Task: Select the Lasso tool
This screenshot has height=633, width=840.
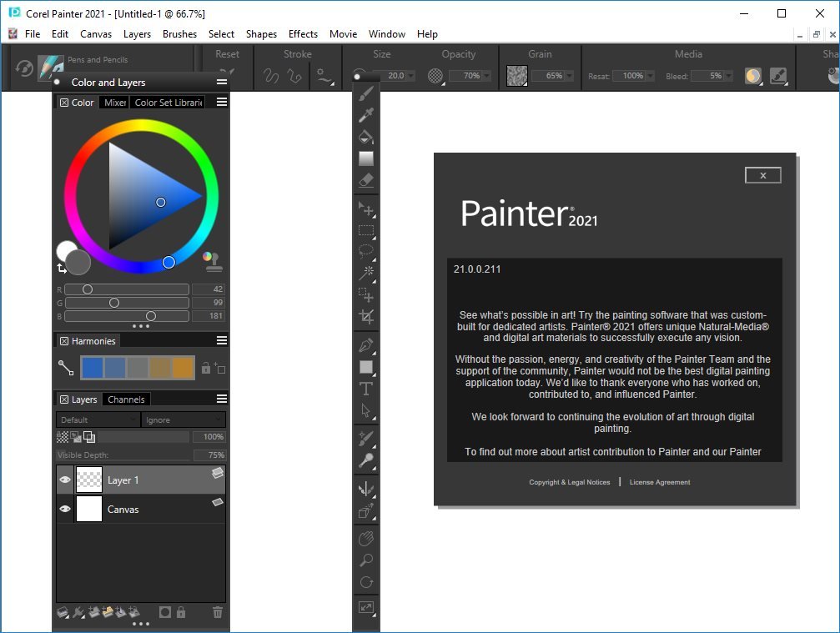Action: pyautogui.click(x=366, y=251)
